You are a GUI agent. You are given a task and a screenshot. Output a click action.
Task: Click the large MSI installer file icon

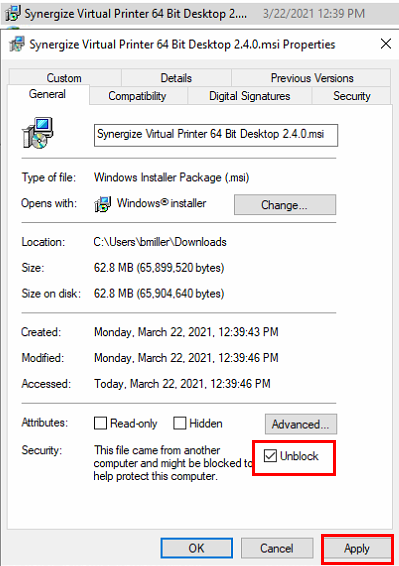point(38,133)
